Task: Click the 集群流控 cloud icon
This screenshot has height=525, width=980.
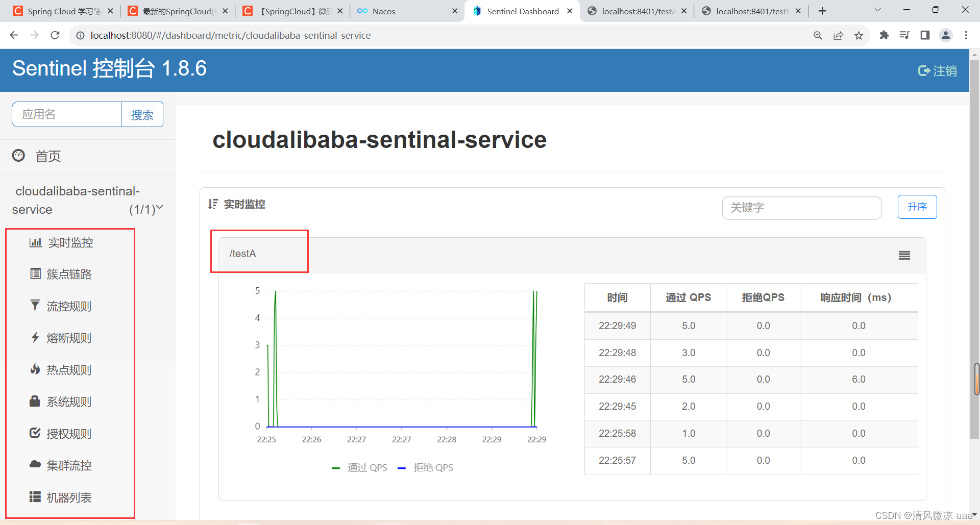Action: (35, 465)
